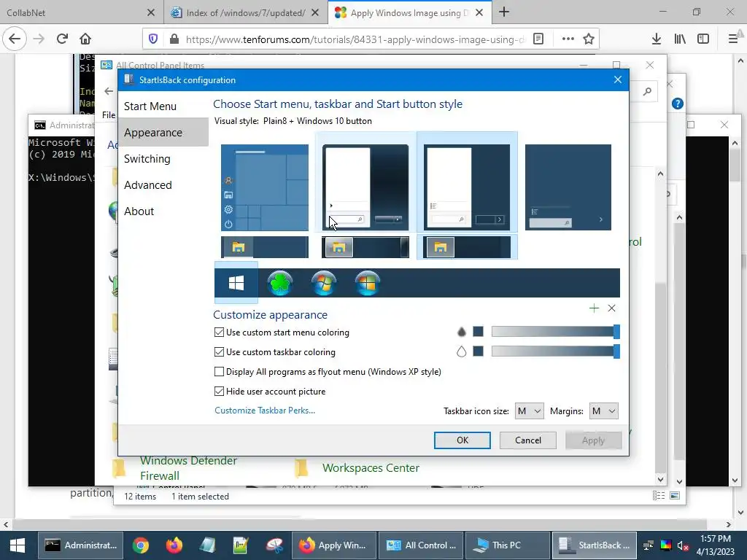The width and height of the screenshot is (747, 560).
Task: Close the StartIsBack configuration window
Action: pos(617,79)
